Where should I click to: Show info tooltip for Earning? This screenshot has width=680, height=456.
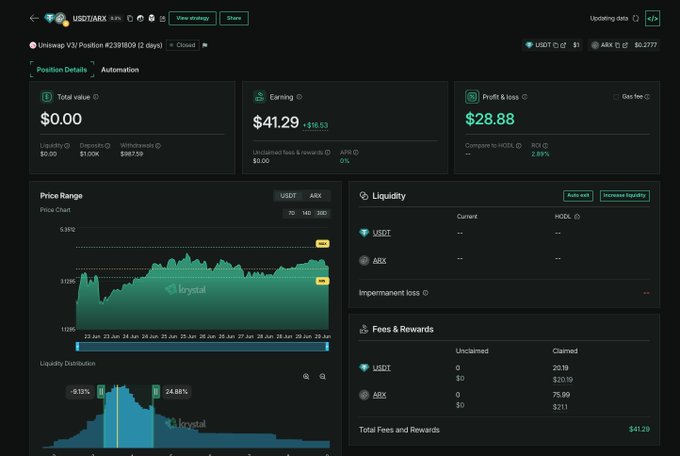(299, 97)
